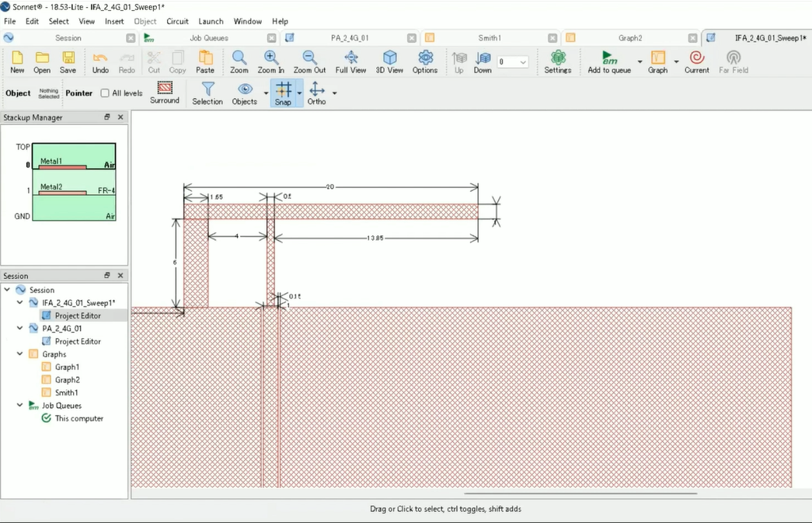The height and width of the screenshot is (523, 812).
Task: Collapse the Graphs tree node
Action: point(19,354)
